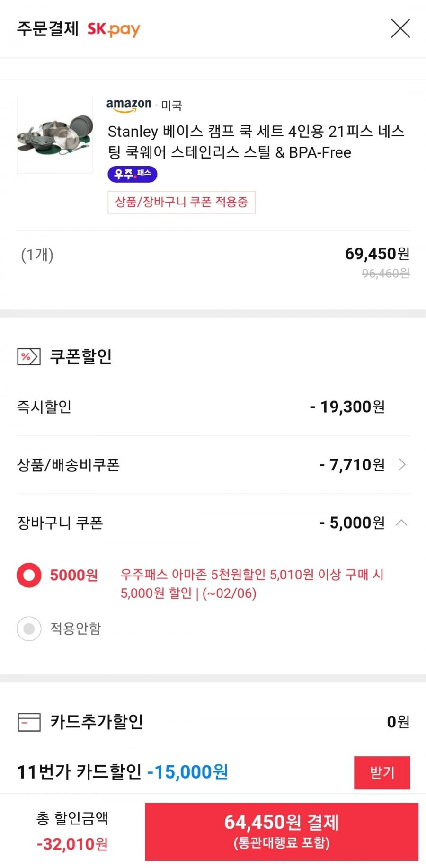Tap the 우주패스 아마존 5천원할인 description
The image size is (426, 868).
(x=252, y=584)
